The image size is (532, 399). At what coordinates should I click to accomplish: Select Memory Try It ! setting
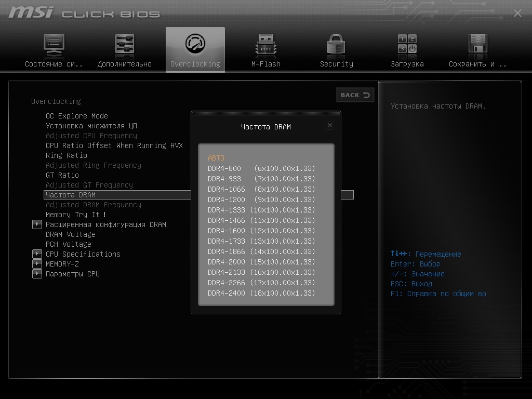(76, 215)
